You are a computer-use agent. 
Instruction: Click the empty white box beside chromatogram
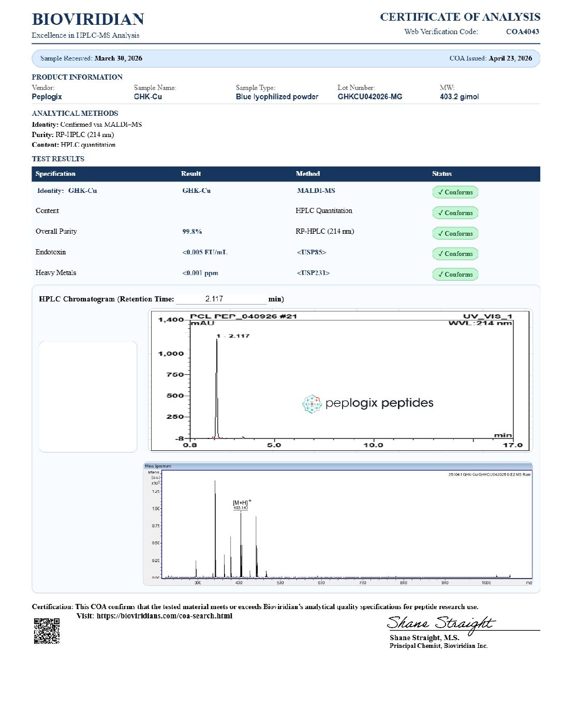pos(88,397)
